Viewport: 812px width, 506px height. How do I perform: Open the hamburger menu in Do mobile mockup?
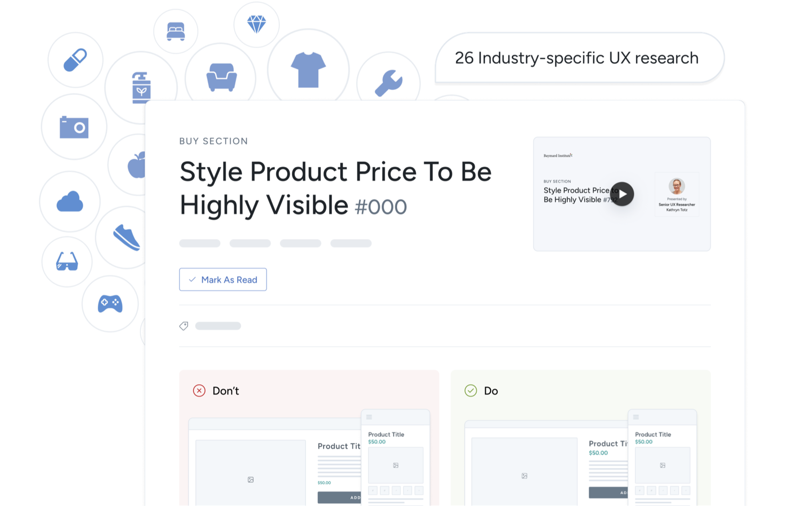point(636,417)
